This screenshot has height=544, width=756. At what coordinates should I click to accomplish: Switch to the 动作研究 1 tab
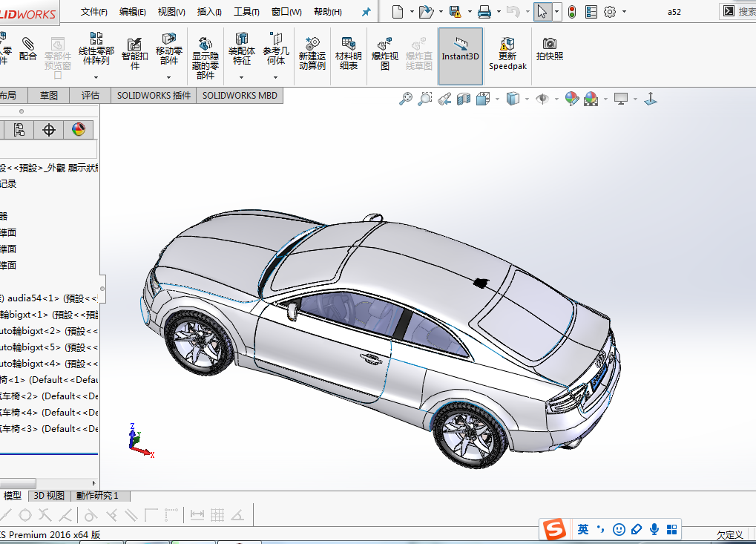click(100, 496)
